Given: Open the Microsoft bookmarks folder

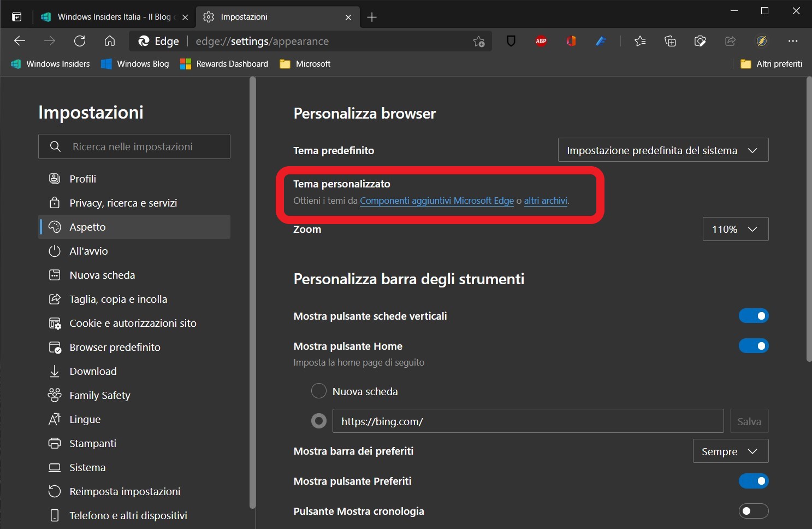Looking at the screenshot, I should 305,64.
